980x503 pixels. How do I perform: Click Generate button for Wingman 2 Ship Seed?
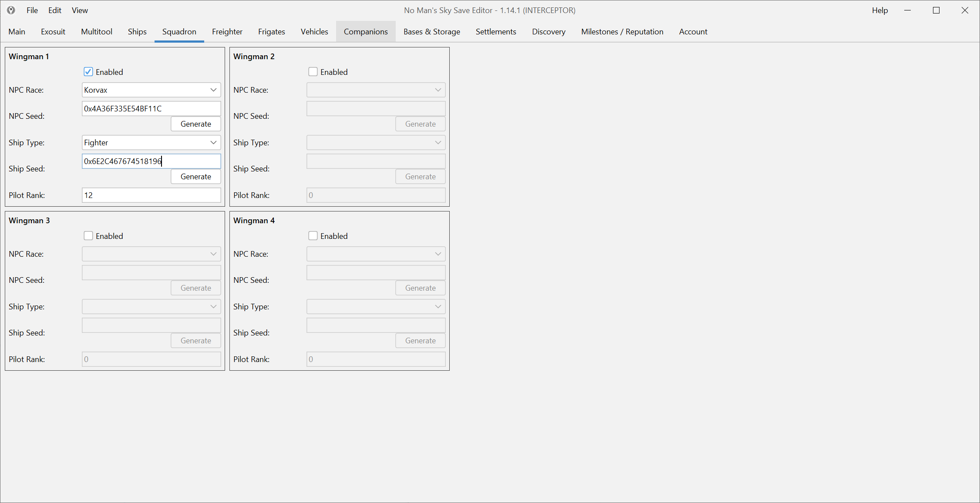click(421, 176)
